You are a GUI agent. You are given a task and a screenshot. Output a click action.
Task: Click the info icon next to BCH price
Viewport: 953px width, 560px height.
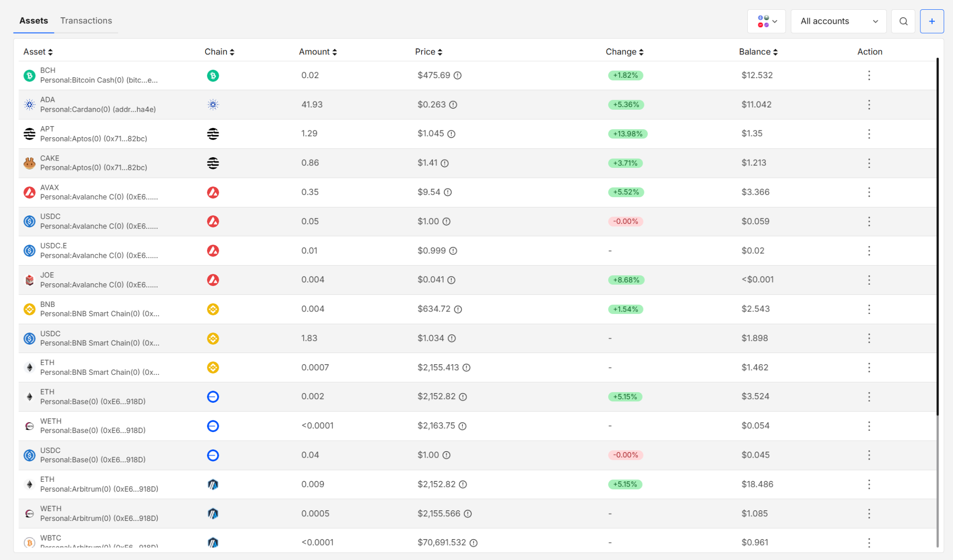(x=458, y=75)
